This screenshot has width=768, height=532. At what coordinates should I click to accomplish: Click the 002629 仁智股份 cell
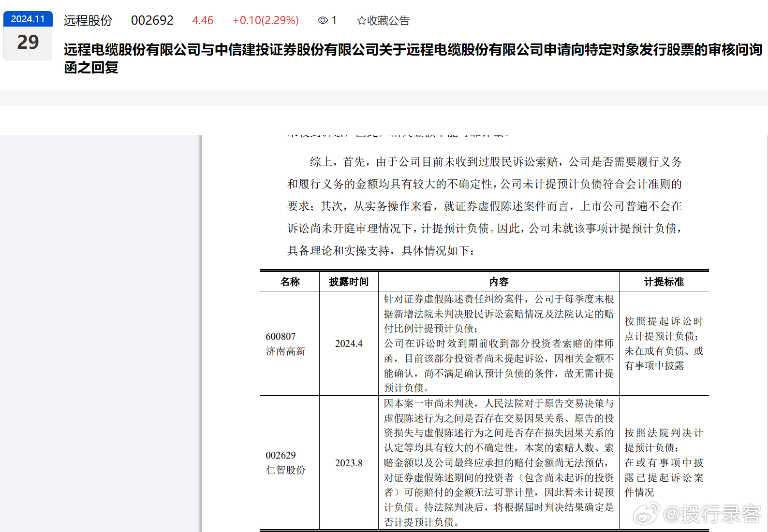290,462
